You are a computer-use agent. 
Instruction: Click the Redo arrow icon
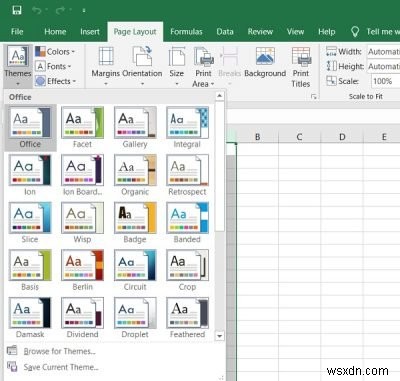tap(60, 11)
